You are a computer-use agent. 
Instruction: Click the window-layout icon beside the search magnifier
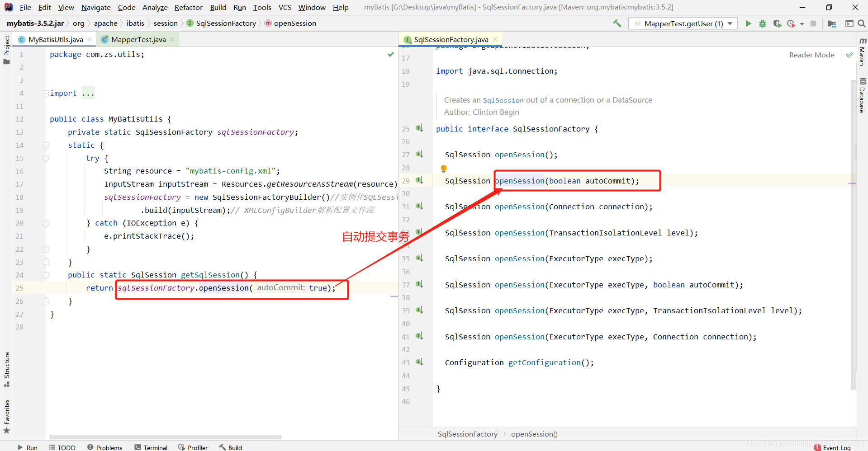point(849,23)
